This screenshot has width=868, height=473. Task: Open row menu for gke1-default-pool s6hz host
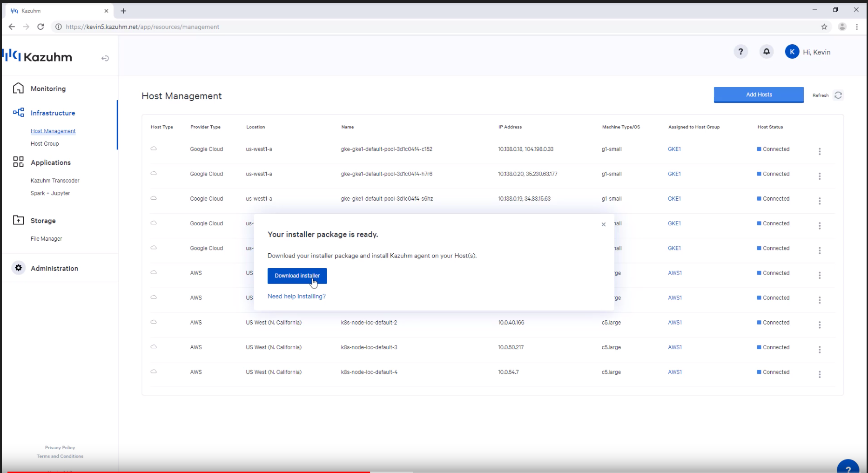[820, 201]
